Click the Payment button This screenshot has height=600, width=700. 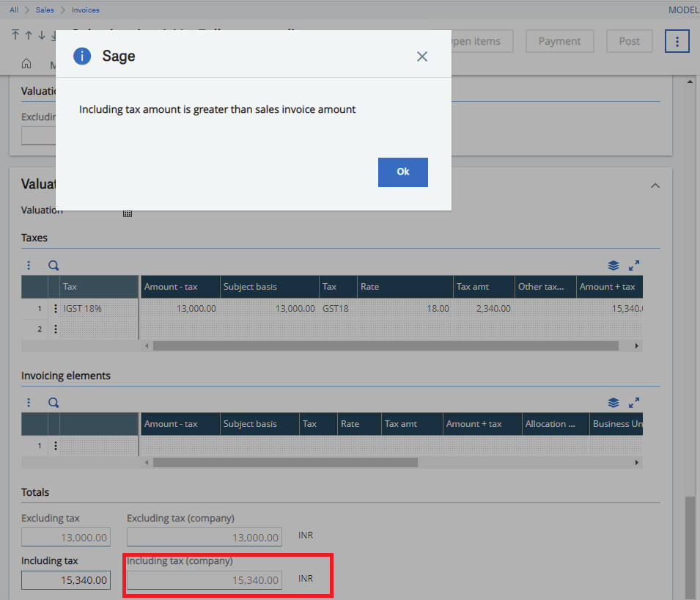(559, 41)
